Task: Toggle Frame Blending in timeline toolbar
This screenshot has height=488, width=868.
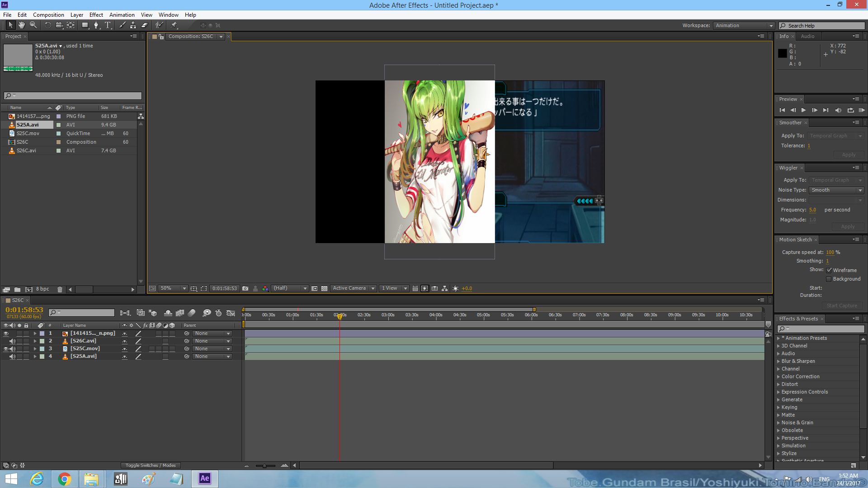Action: pos(180,313)
